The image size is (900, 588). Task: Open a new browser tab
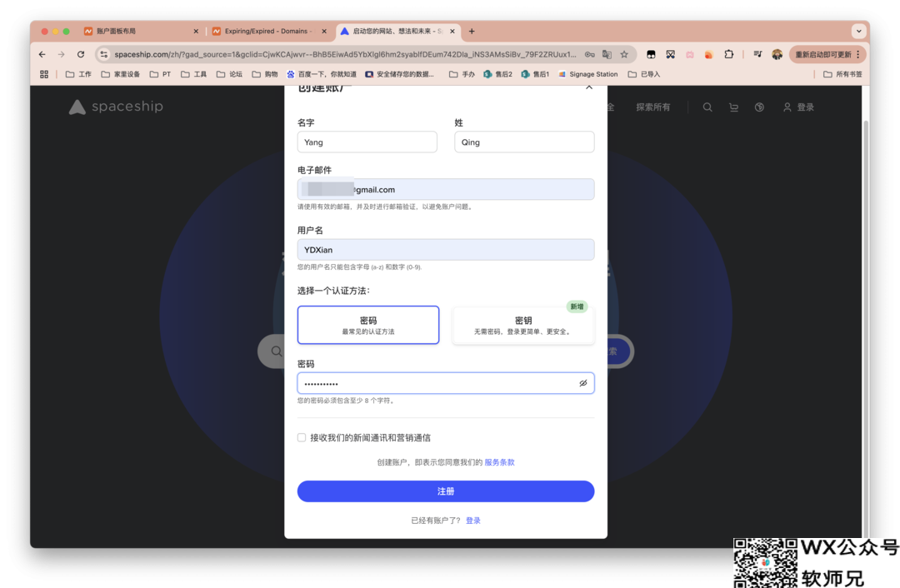click(471, 31)
